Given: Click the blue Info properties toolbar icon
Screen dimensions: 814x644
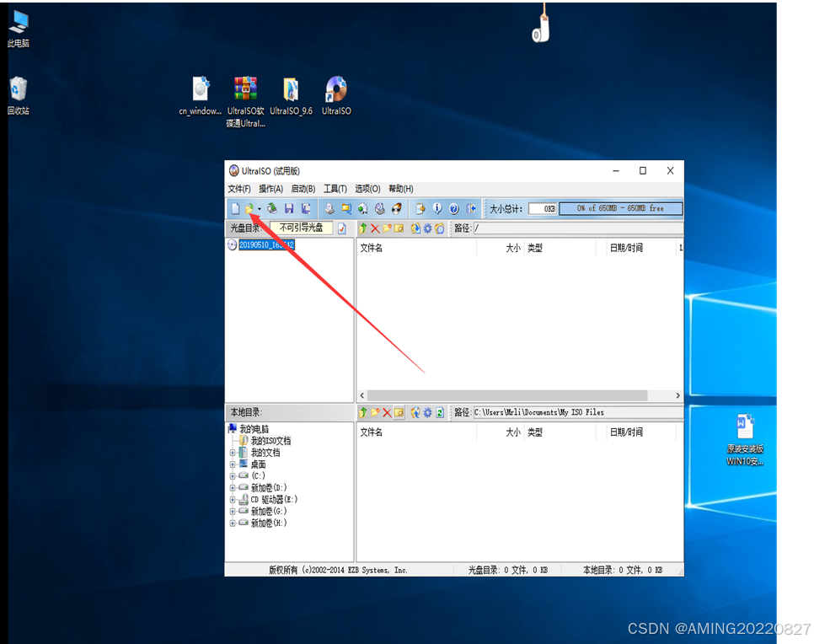Looking at the screenshot, I should (x=437, y=209).
